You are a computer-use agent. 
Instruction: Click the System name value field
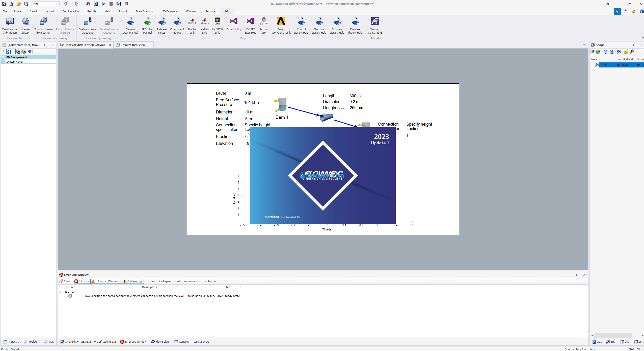(x=43, y=62)
